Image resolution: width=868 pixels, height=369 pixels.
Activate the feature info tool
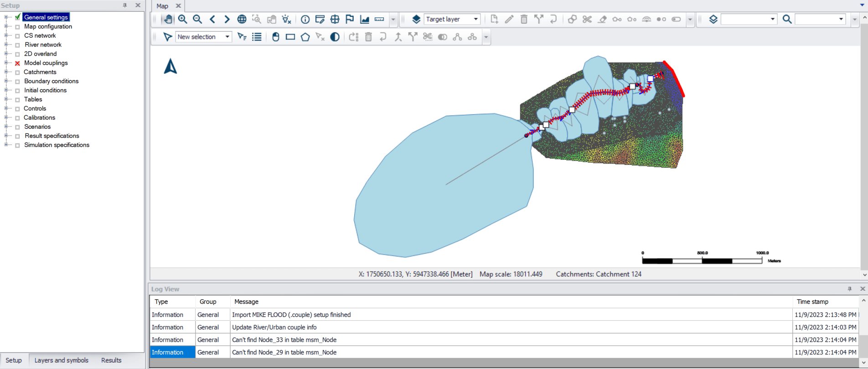pyautogui.click(x=305, y=19)
